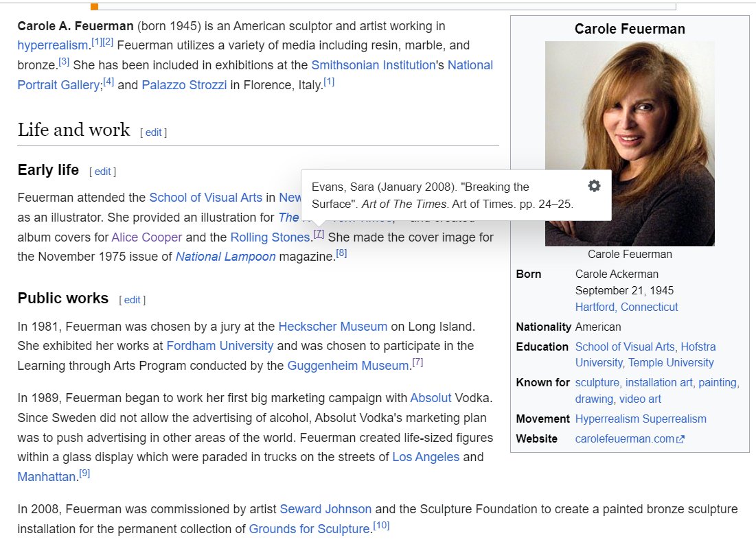This screenshot has width=756, height=540.
Task: Open the National Lampoon link
Action: pos(226,257)
